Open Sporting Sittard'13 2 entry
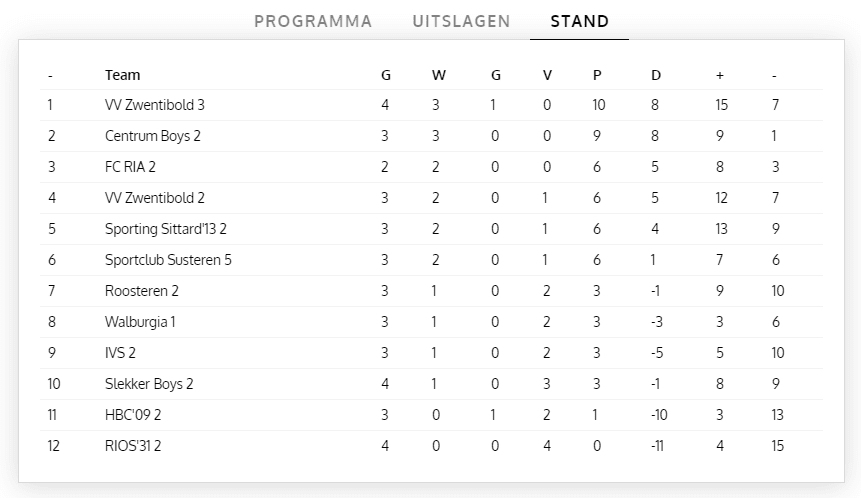The height and width of the screenshot is (498, 861). click(x=166, y=229)
